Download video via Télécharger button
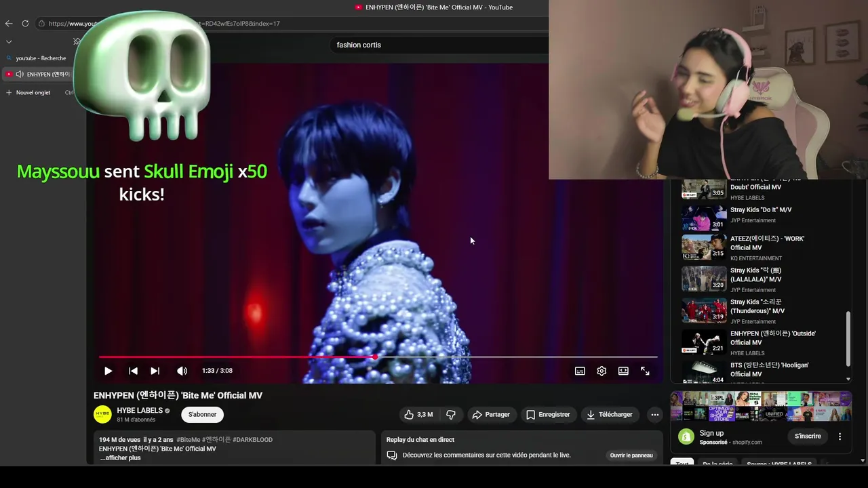Viewport: 868px width, 488px height. (610, 414)
